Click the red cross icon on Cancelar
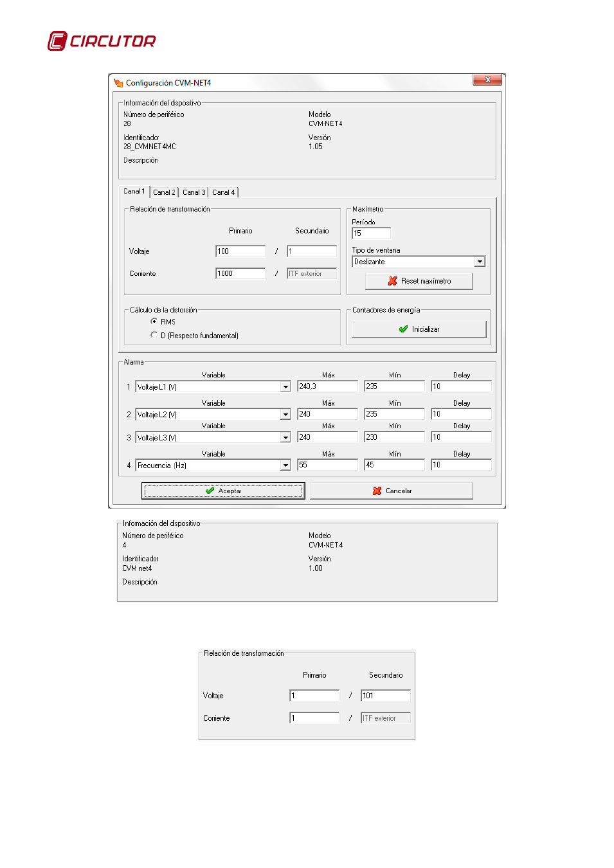Screen dimensions: 614x868 pyautogui.click(x=377, y=491)
